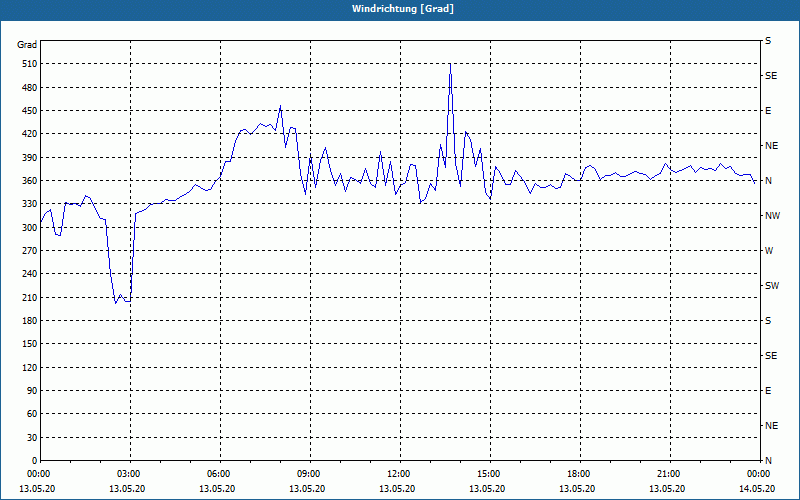Screen dimensions: 800x500
Task: Click the "Windrichtung [Grad]" chart title
Action: 403,9
